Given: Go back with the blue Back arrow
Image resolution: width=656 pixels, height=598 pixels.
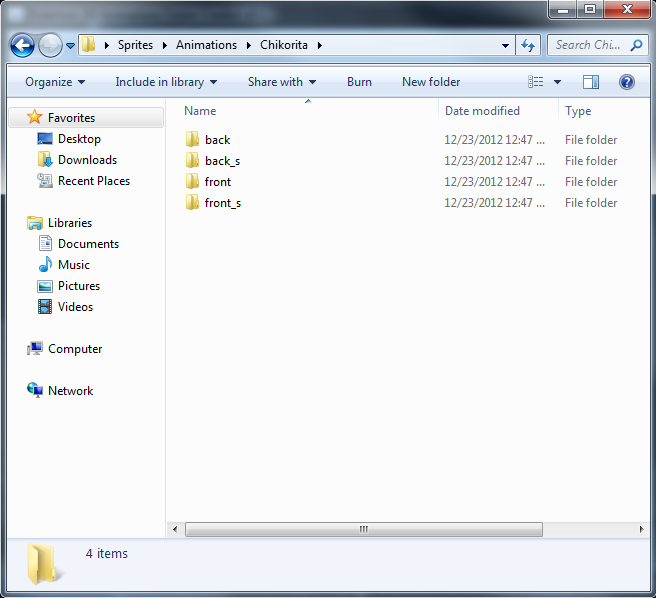Looking at the screenshot, I should (x=22, y=45).
